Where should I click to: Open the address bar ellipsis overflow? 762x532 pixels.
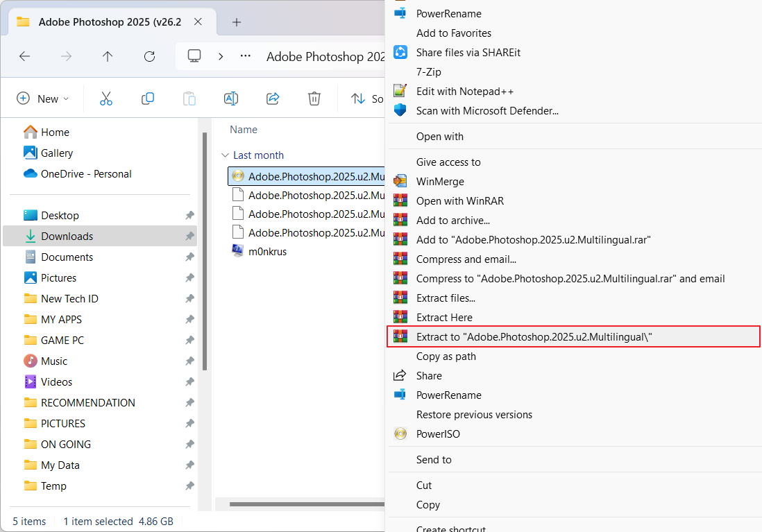click(x=246, y=56)
